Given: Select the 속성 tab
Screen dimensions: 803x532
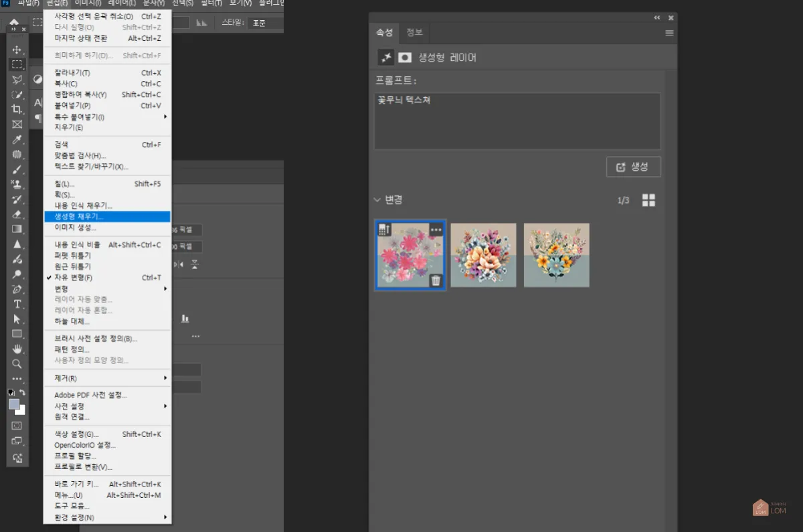Looking at the screenshot, I should tap(385, 32).
